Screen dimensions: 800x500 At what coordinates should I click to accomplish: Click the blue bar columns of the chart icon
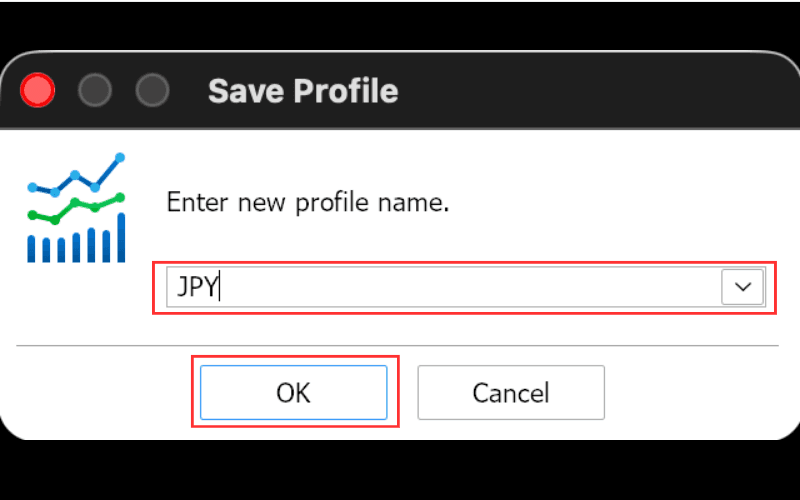tap(76, 238)
